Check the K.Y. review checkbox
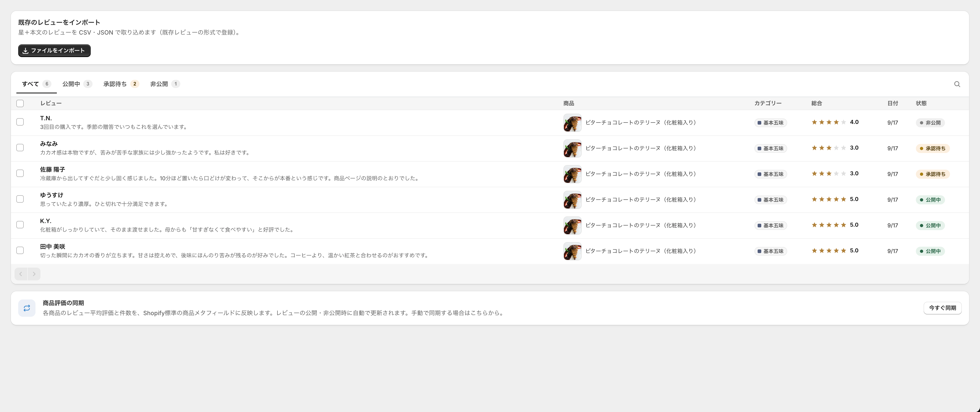This screenshot has width=980, height=412. [20, 224]
